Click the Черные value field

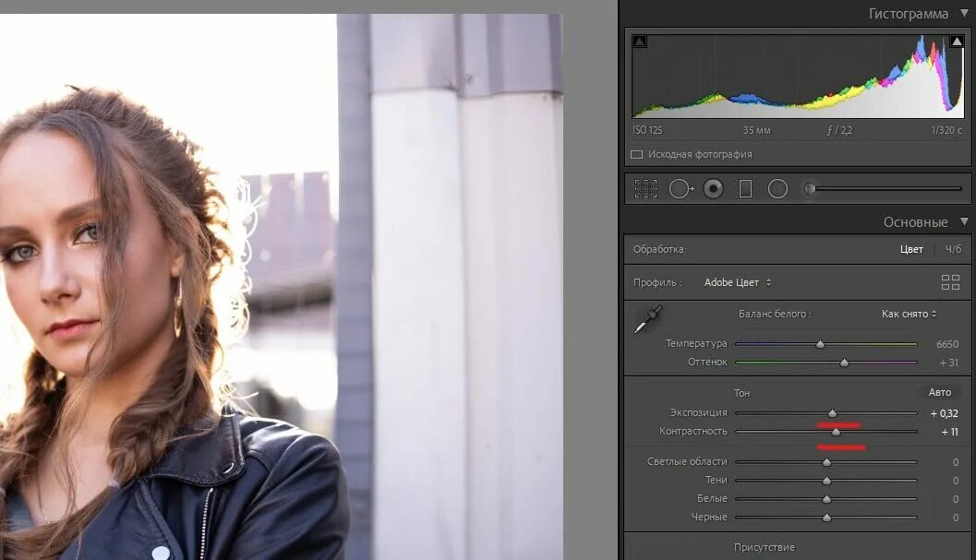956,518
